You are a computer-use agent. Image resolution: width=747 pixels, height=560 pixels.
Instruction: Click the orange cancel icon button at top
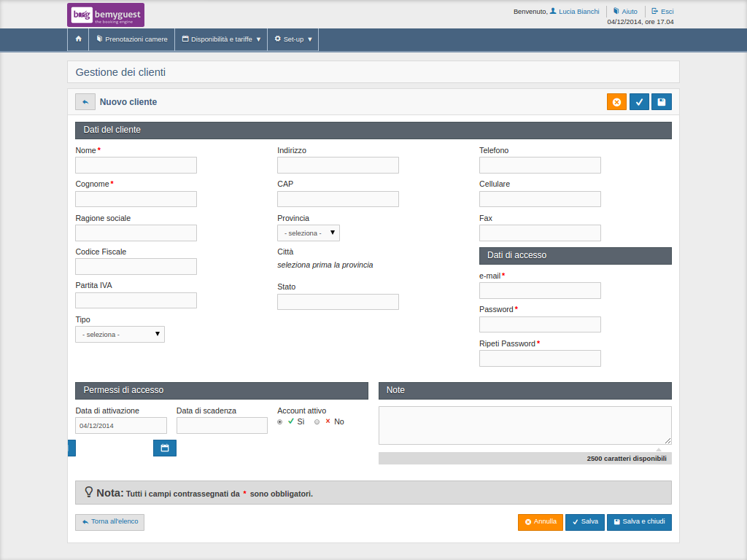pos(616,102)
